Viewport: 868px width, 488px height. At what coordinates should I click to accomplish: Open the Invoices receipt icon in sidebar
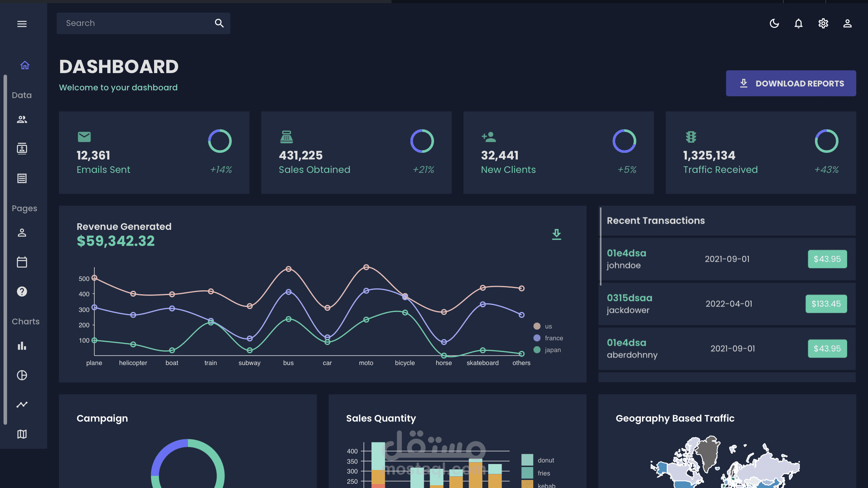22,178
